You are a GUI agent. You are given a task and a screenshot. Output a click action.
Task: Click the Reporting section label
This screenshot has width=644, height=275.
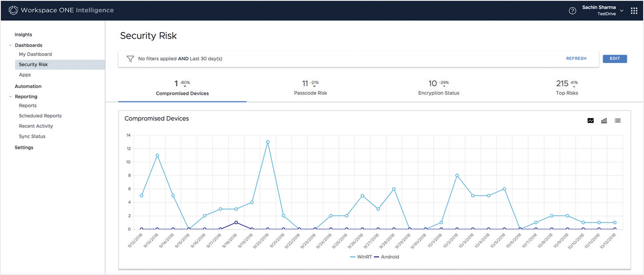tap(26, 97)
